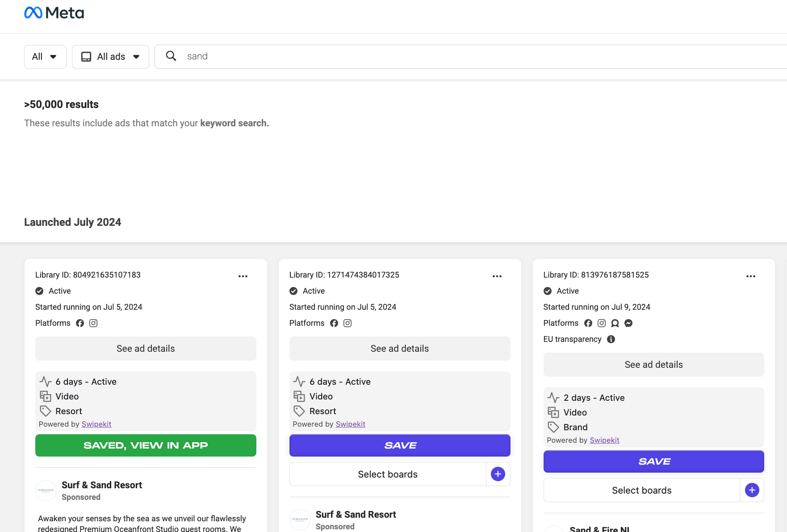Image resolution: width=787 pixels, height=532 pixels.
Task: Select the Facebook platform icon on the first ad
Action: 80,323
